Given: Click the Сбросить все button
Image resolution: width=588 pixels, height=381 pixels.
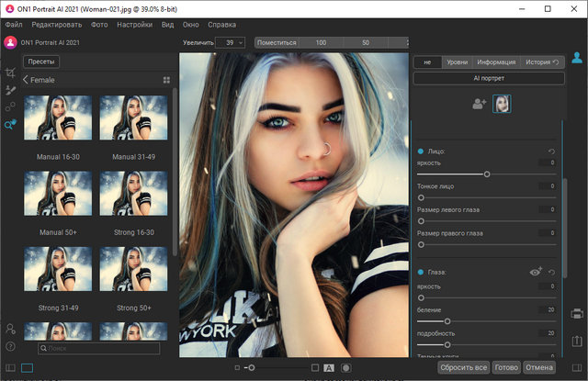Looking at the screenshot, I should pyautogui.click(x=463, y=367).
